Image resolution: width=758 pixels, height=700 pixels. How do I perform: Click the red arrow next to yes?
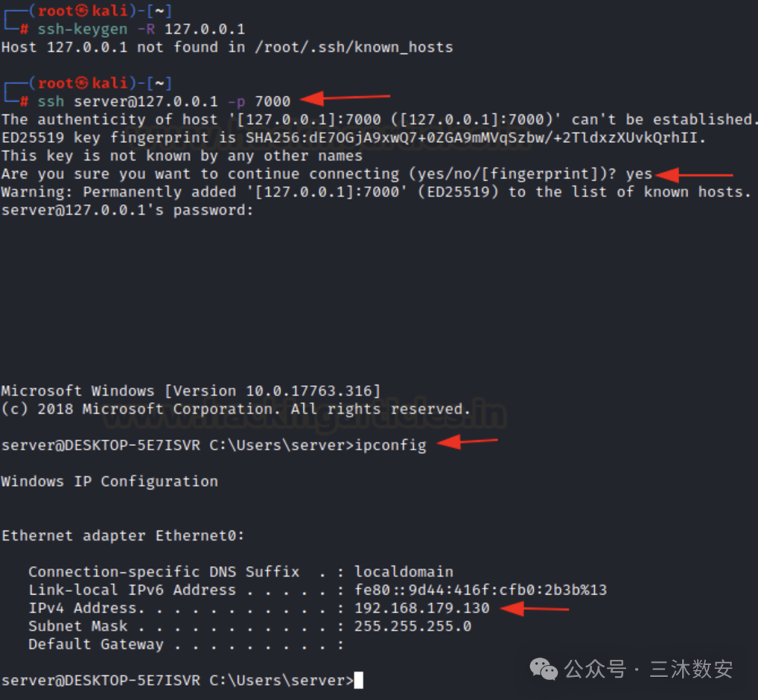coord(695,175)
